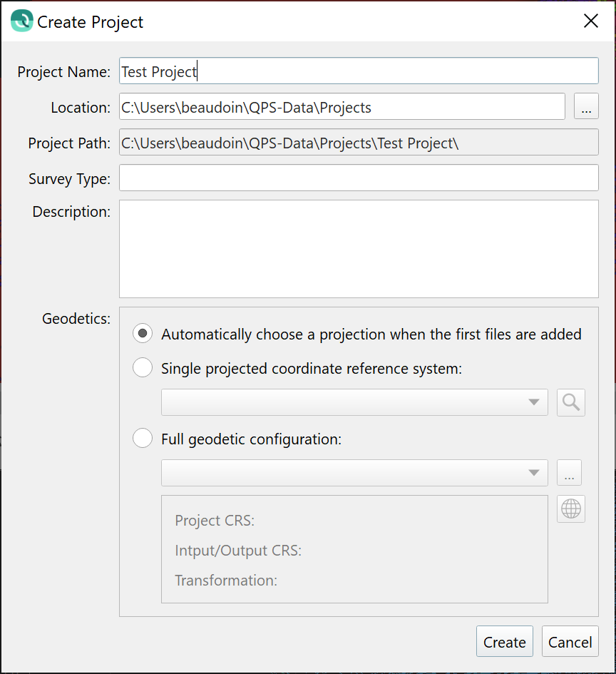Click the Create Project title bar text
Screen dimensions: 616x674
click(91, 22)
